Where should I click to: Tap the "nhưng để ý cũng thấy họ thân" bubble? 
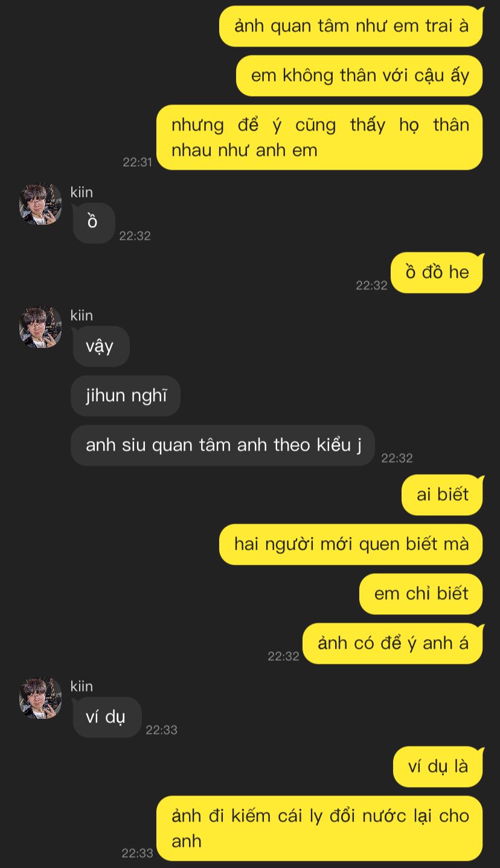coord(319,137)
